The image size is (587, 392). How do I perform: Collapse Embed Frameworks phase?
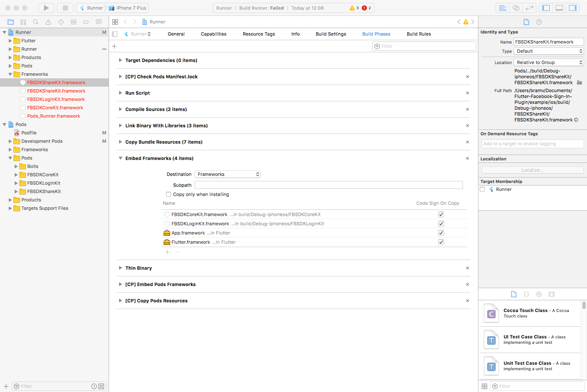click(120, 158)
